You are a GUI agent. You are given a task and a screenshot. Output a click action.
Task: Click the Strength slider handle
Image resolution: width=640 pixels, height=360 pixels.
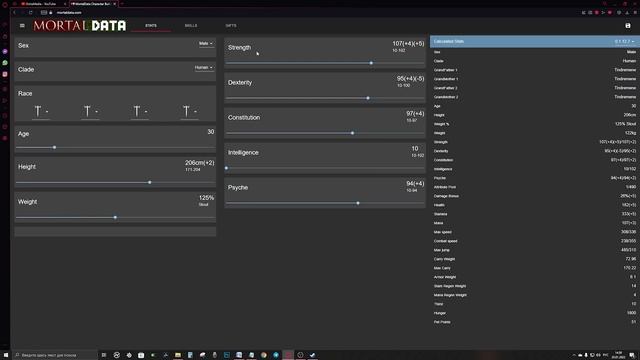pyautogui.click(x=371, y=63)
